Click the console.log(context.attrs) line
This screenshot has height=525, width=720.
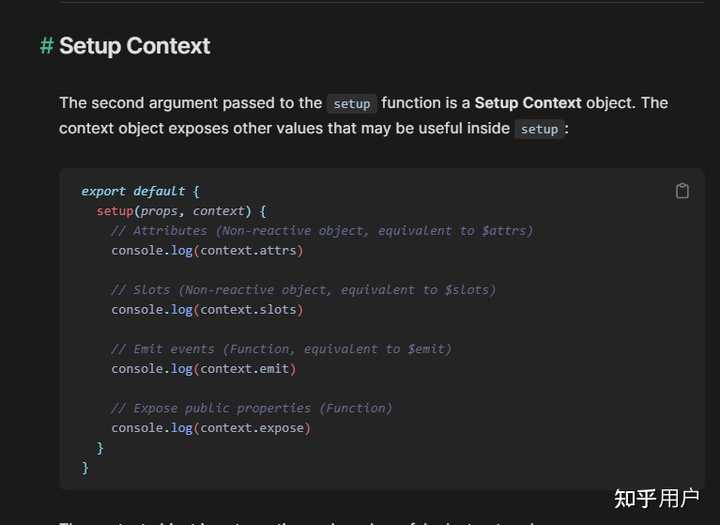pyautogui.click(x=207, y=250)
